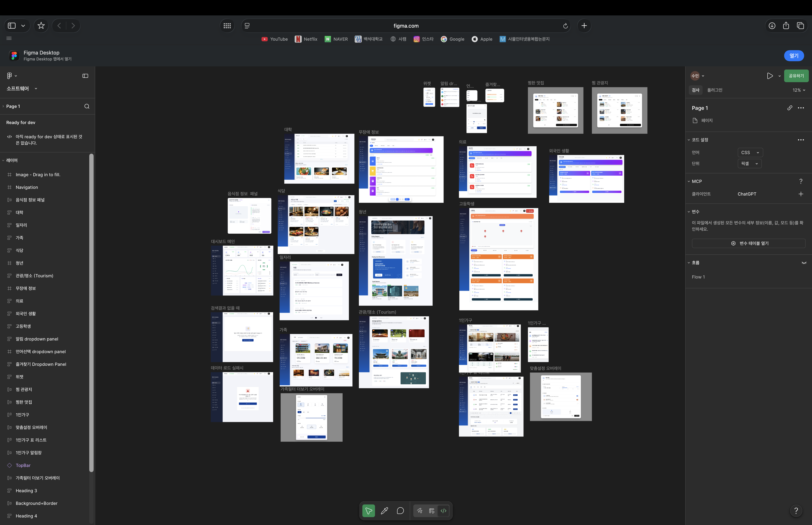Open code settings more options ellipsis

801,140
